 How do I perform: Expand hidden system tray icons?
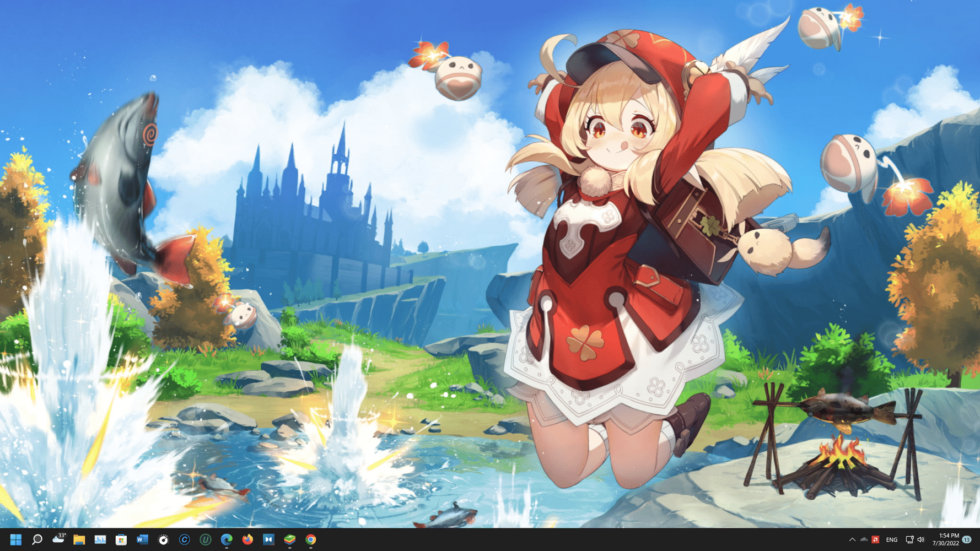coord(852,539)
